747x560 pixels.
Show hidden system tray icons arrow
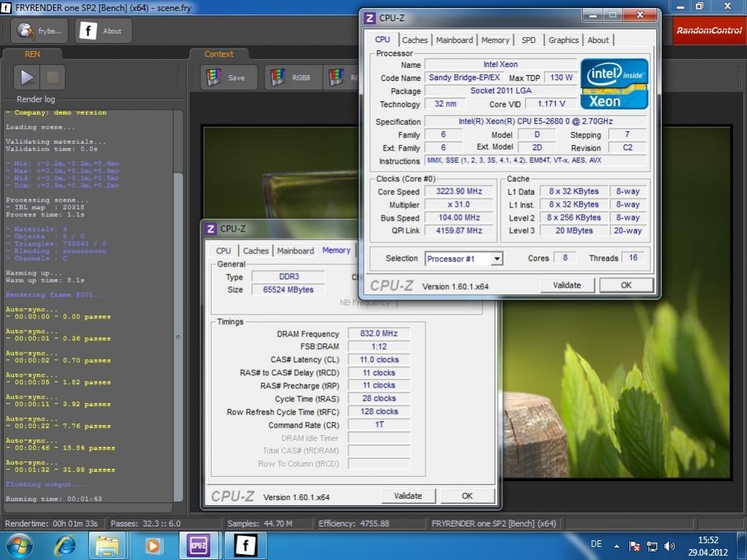click(x=617, y=546)
